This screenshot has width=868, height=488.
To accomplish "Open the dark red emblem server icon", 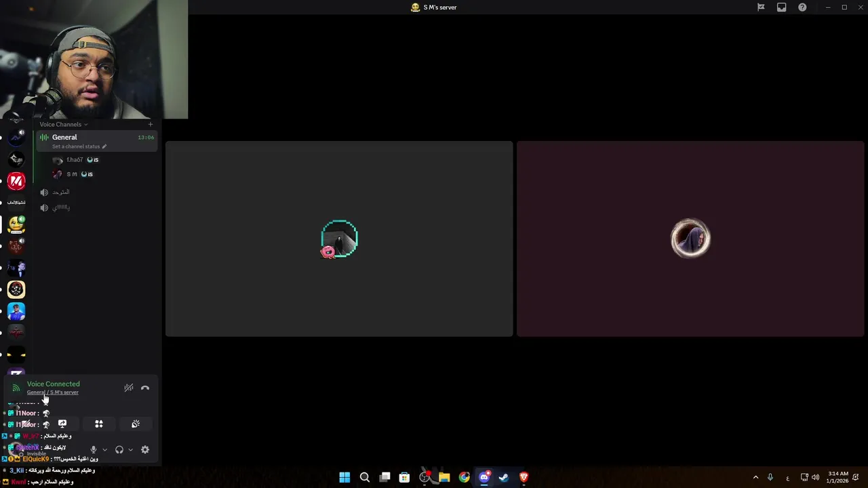I will 16,246.
